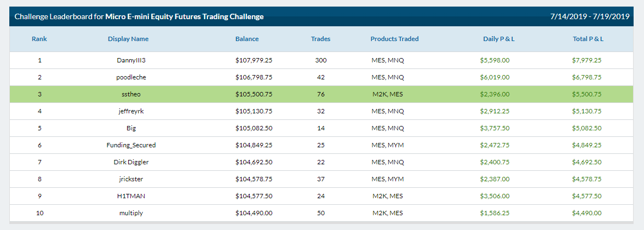
Task: Click the Micro E-mini Equity Futures Trading Challenge title
Action: [x=185, y=16]
